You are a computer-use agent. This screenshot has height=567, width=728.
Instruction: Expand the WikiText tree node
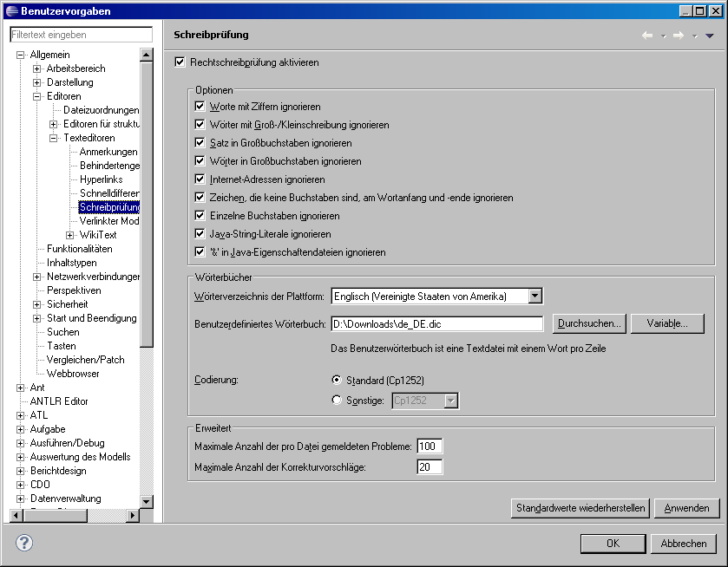pos(70,235)
